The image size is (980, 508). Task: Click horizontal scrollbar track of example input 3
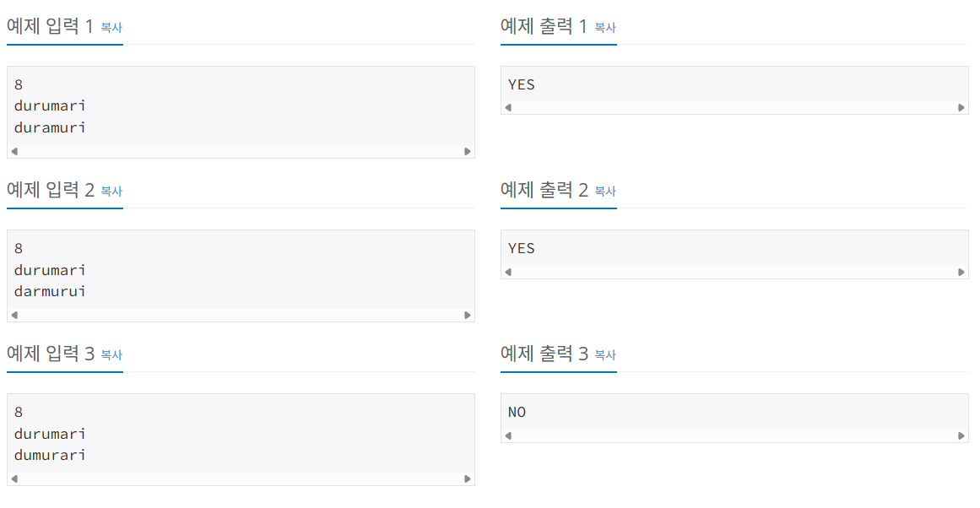(241, 478)
